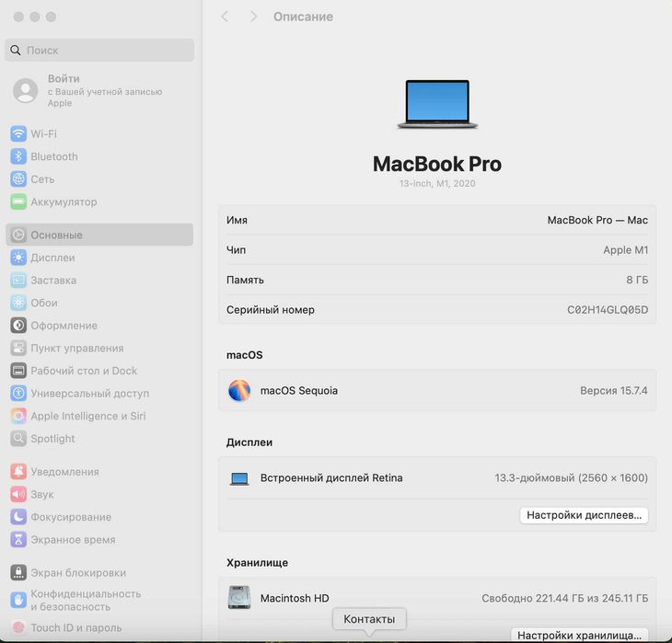Click the account avatar next to Войти

pos(25,90)
